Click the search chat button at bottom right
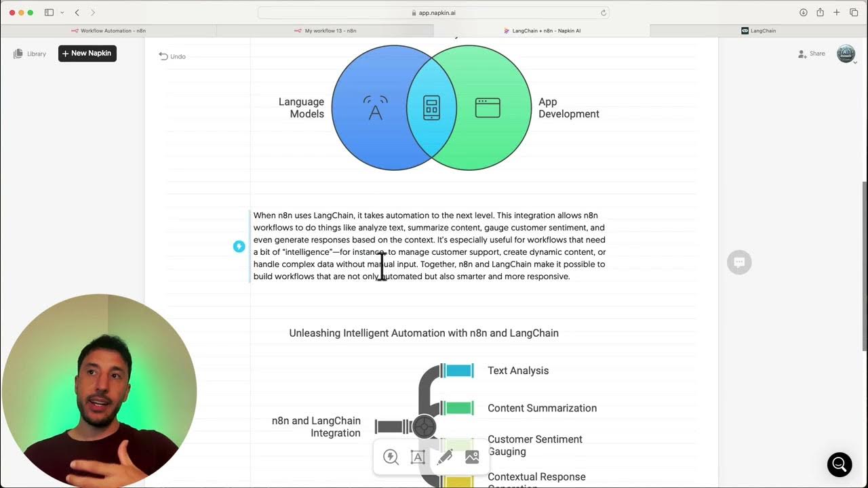The height and width of the screenshot is (488, 868). [840, 464]
